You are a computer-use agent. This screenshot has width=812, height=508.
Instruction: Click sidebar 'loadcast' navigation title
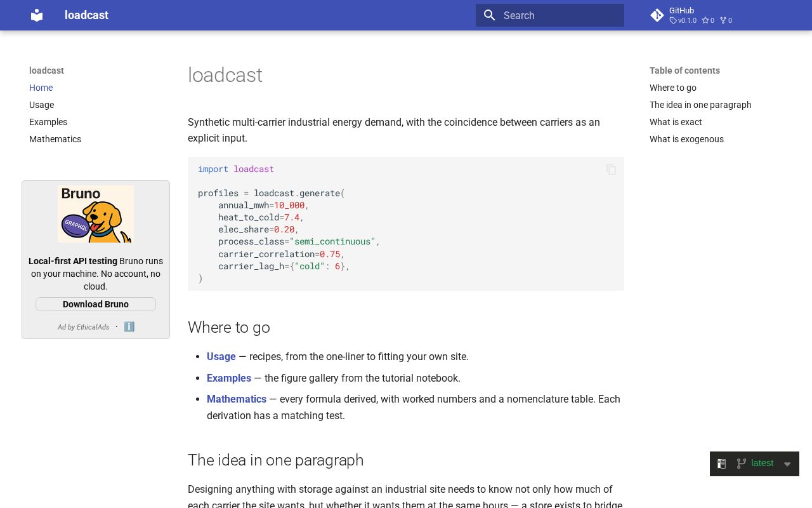(x=46, y=70)
